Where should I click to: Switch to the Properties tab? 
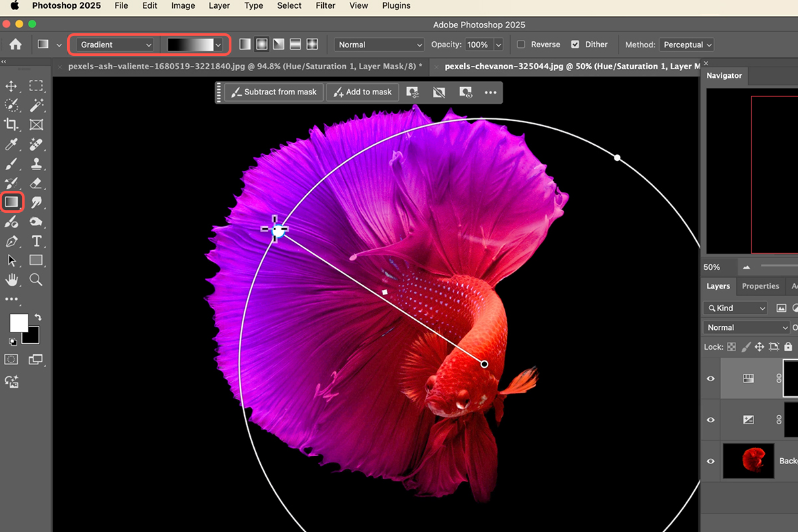[760, 286]
